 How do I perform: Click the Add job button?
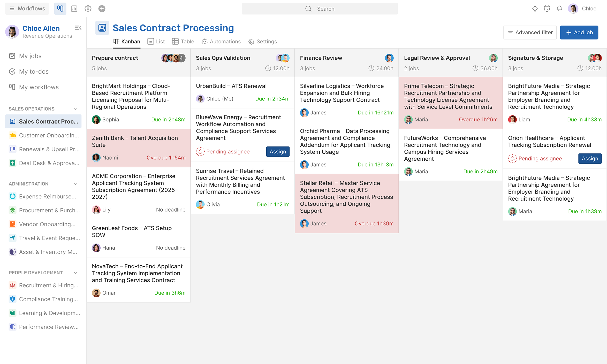(x=579, y=33)
